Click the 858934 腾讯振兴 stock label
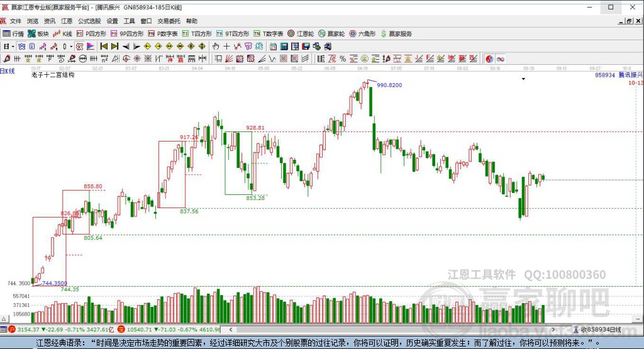This screenshot has height=349, width=644. coord(619,75)
